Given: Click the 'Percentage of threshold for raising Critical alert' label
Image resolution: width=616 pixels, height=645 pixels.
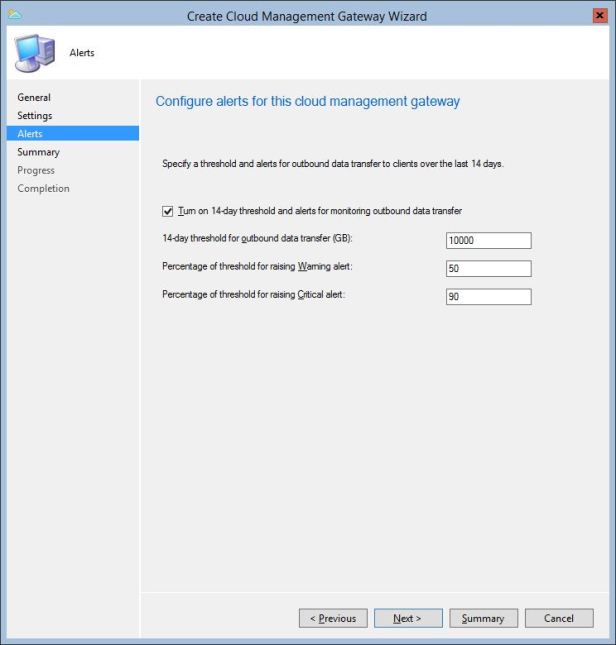Looking at the screenshot, I should [x=254, y=295].
